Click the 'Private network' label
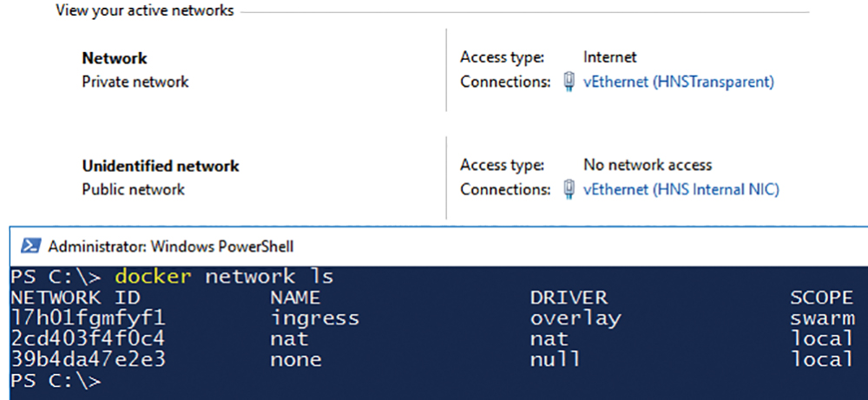The width and height of the screenshot is (868, 400). pos(135,82)
